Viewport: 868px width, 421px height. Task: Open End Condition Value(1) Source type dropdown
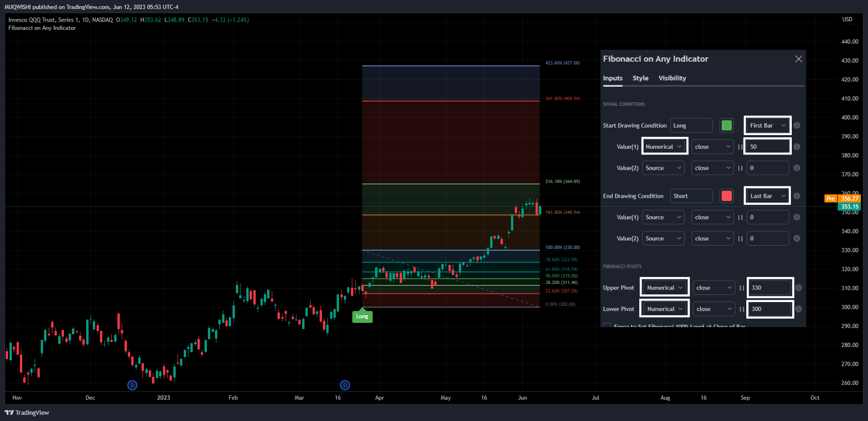pyautogui.click(x=663, y=217)
